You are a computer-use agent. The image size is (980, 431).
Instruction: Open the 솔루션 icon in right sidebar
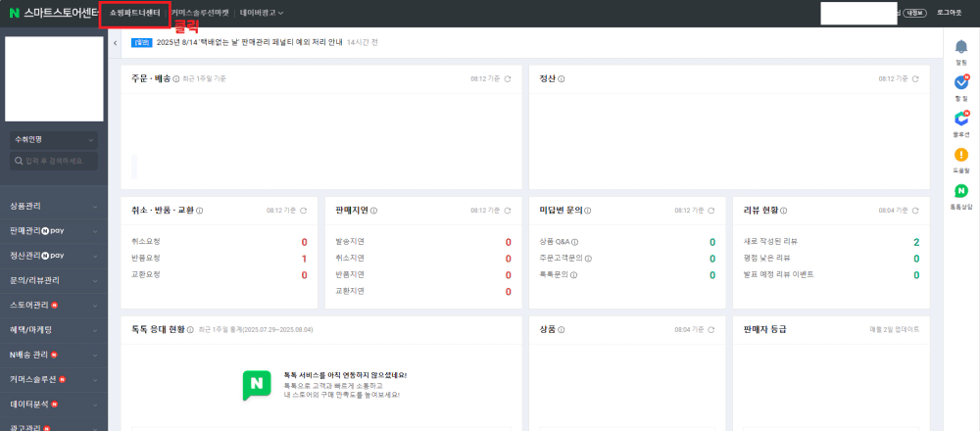[x=961, y=119]
